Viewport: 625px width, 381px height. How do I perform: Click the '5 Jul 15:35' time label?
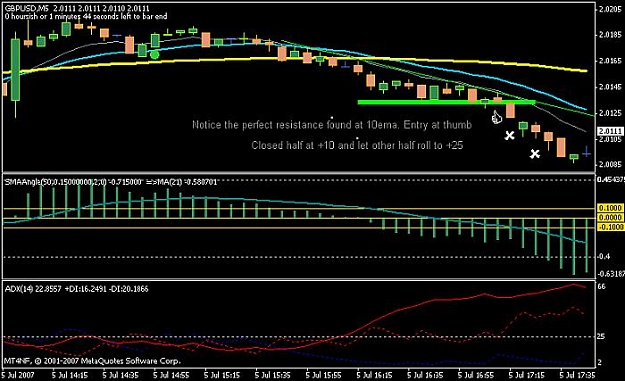tap(273, 375)
